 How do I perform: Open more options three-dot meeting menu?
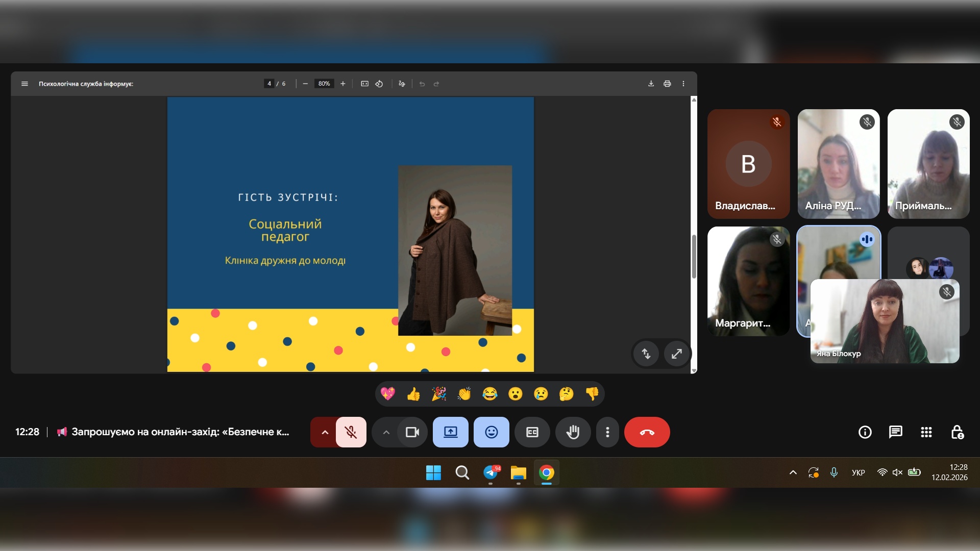point(607,432)
